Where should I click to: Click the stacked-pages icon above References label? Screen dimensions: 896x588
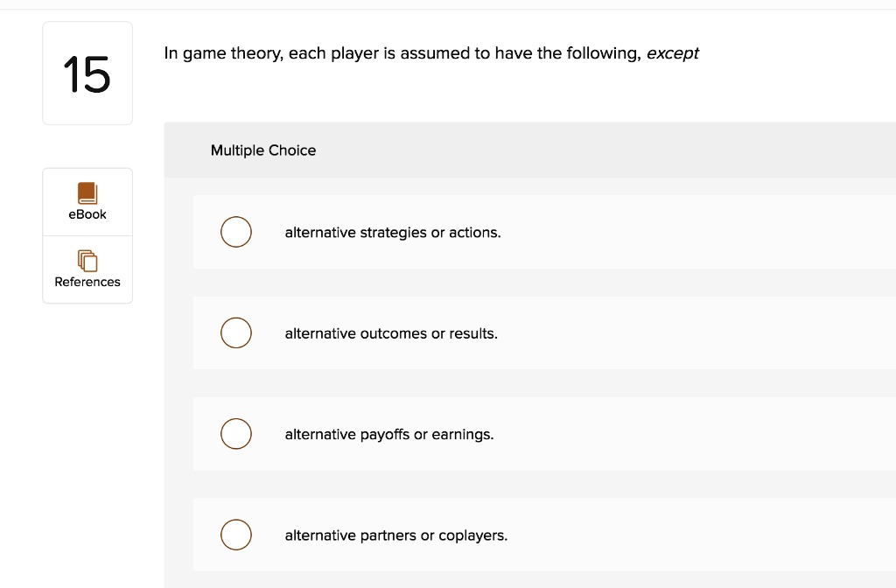click(x=87, y=259)
